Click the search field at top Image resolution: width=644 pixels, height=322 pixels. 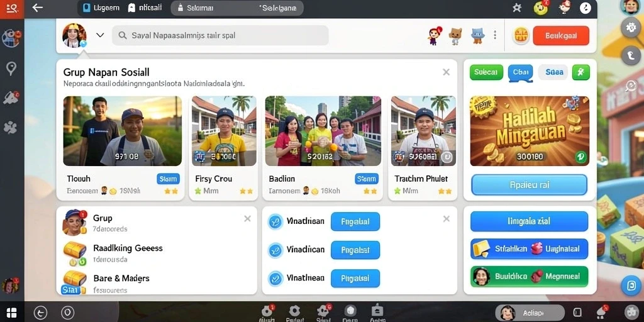tap(220, 35)
